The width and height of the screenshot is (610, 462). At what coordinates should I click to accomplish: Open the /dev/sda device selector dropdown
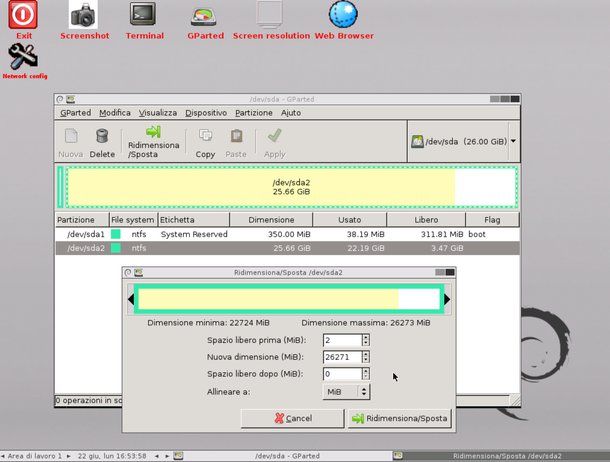point(464,142)
